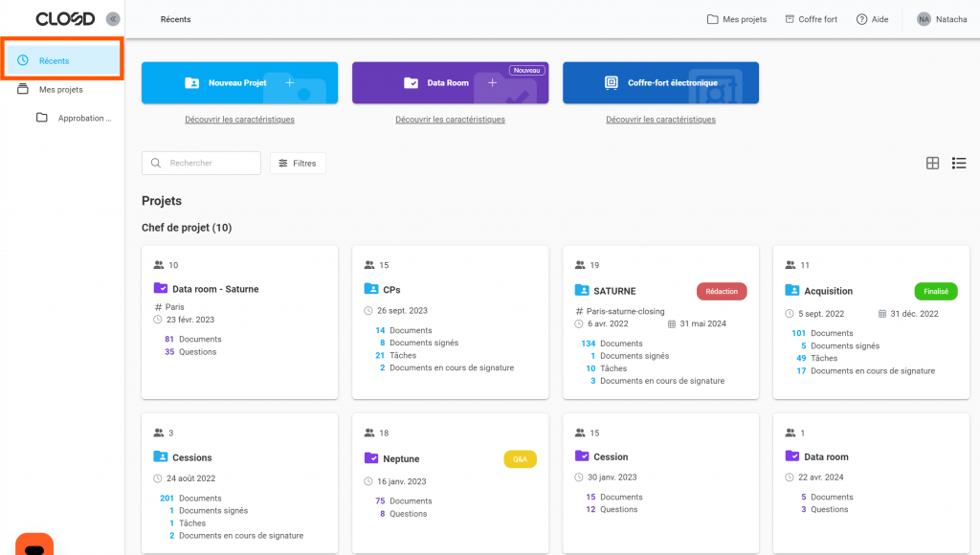Screen dimensions: 980x555
Task: Open the orange chat widget icon
Action: (x=34, y=545)
